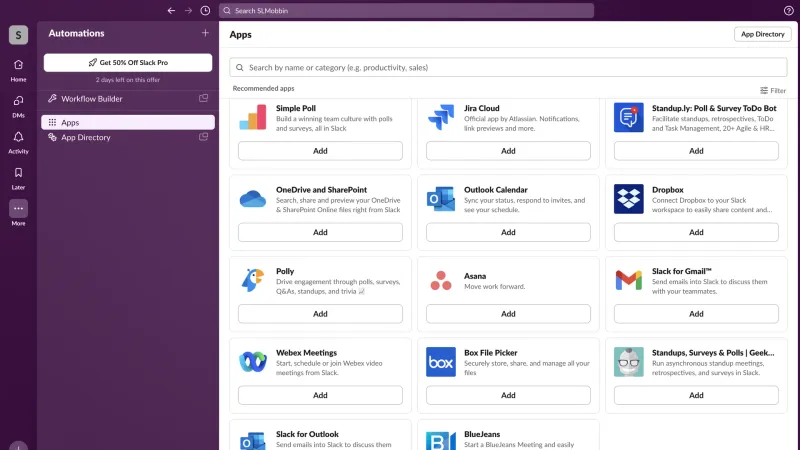Open the More menu in the sidebar
The width and height of the screenshot is (800, 450).
tap(18, 213)
